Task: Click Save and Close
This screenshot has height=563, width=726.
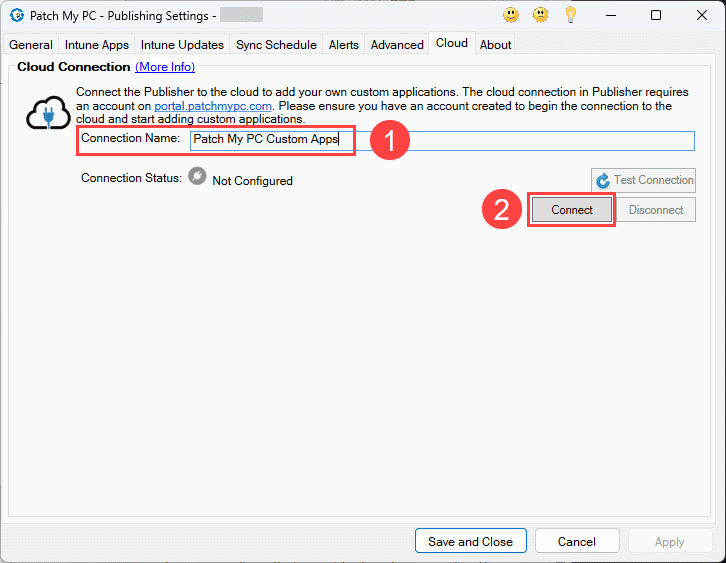Action: click(470, 541)
